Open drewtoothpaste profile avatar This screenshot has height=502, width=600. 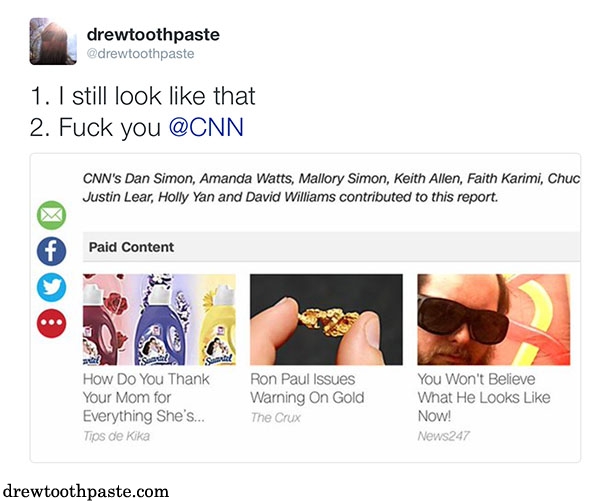pos(53,41)
